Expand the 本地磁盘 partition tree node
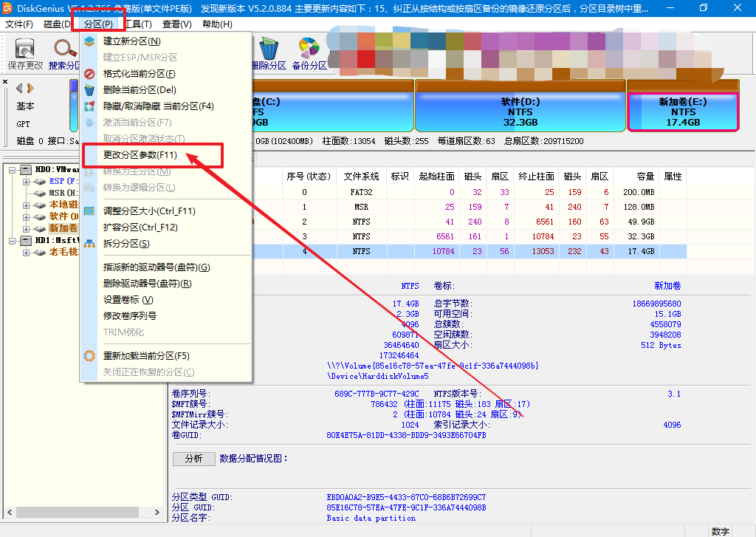This screenshot has height=537, width=756. point(26,205)
